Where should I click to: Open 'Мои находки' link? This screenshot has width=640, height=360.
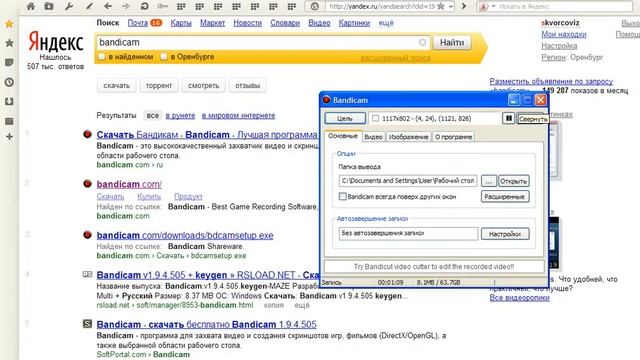[564, 34]
